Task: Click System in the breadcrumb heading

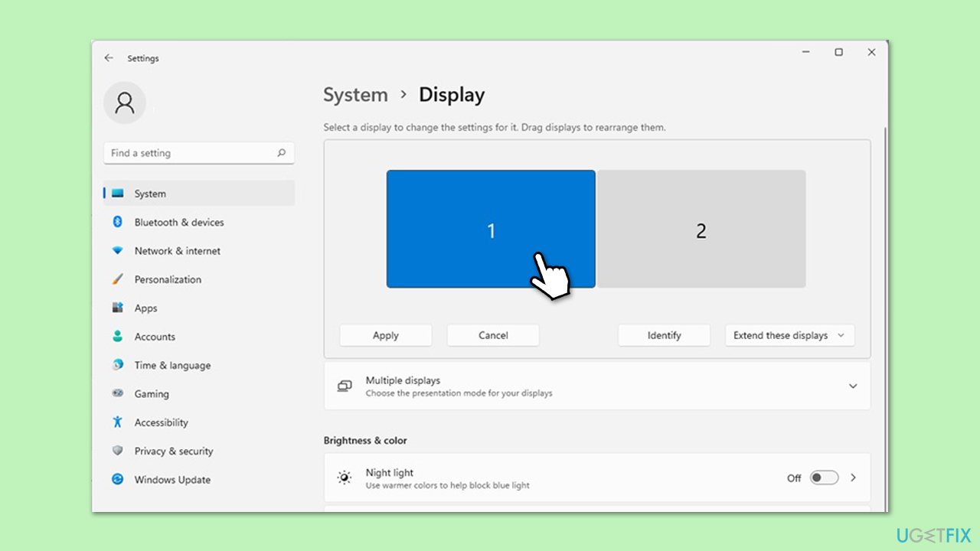Action: pos(355,95)
